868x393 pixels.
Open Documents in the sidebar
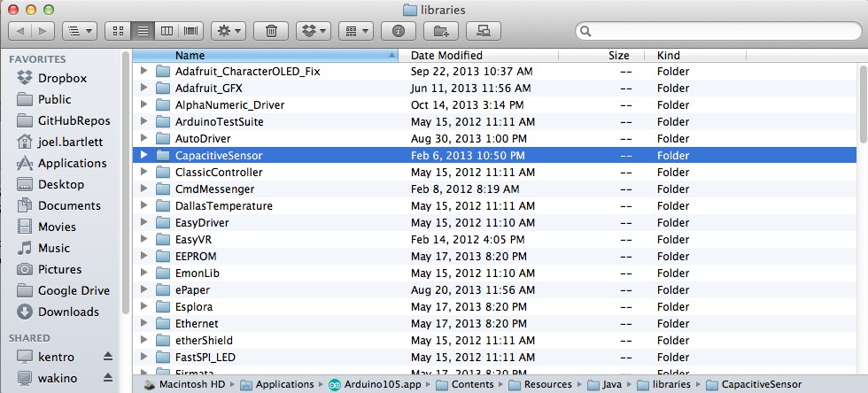60,205
